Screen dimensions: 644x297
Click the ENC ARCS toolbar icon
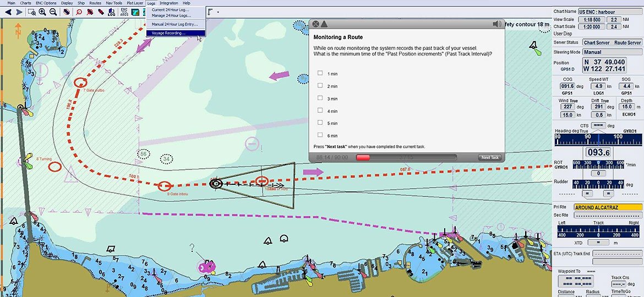124,12
